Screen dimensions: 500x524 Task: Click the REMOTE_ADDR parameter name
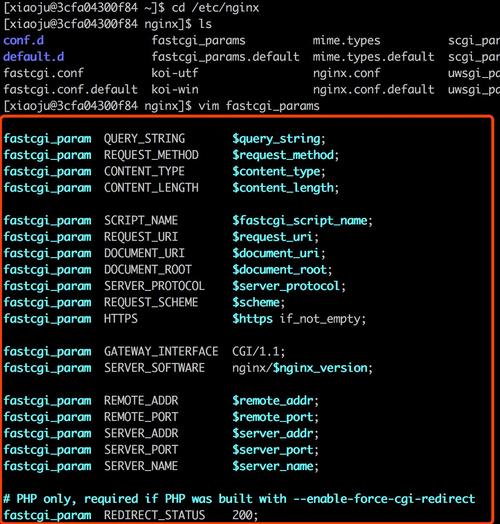141,401
